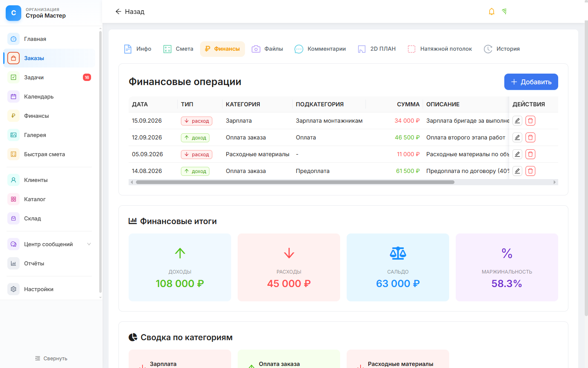
Task: Open Заказы in the sidebar
Action: click(x=49, y=58)
